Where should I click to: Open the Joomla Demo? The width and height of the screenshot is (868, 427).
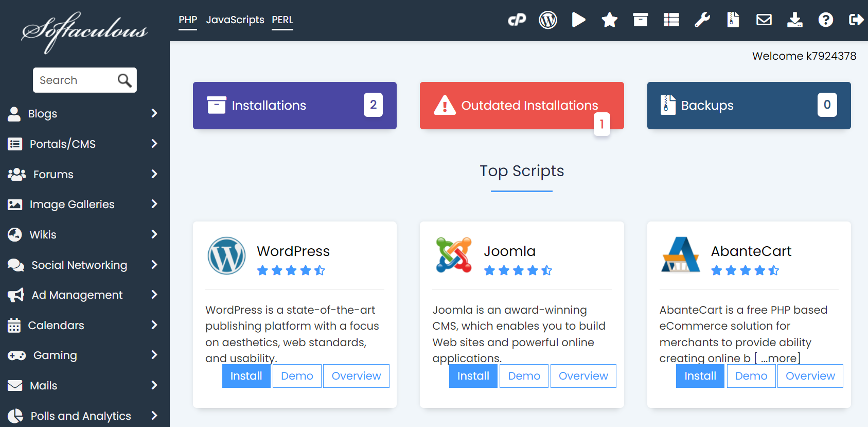[524, 376]
